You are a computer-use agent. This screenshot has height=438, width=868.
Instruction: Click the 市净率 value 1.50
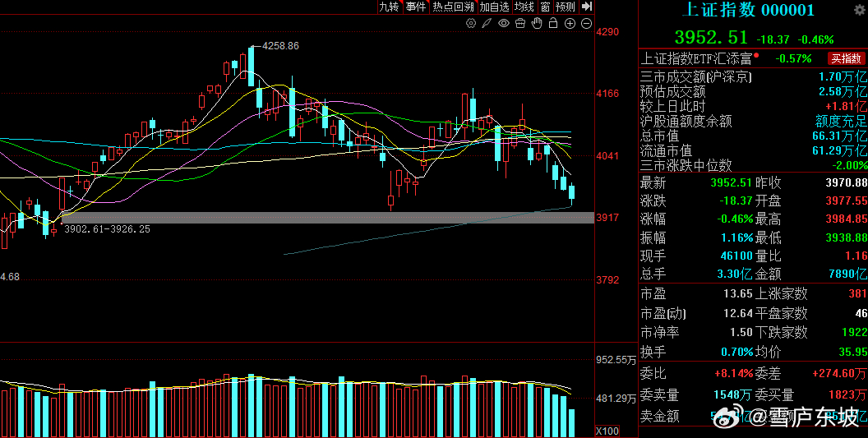[741, 332]
